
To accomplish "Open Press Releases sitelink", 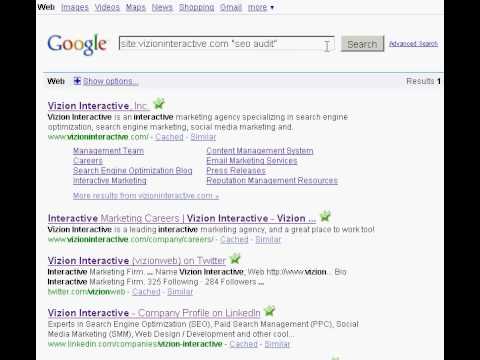I will [x=236, y=171].
